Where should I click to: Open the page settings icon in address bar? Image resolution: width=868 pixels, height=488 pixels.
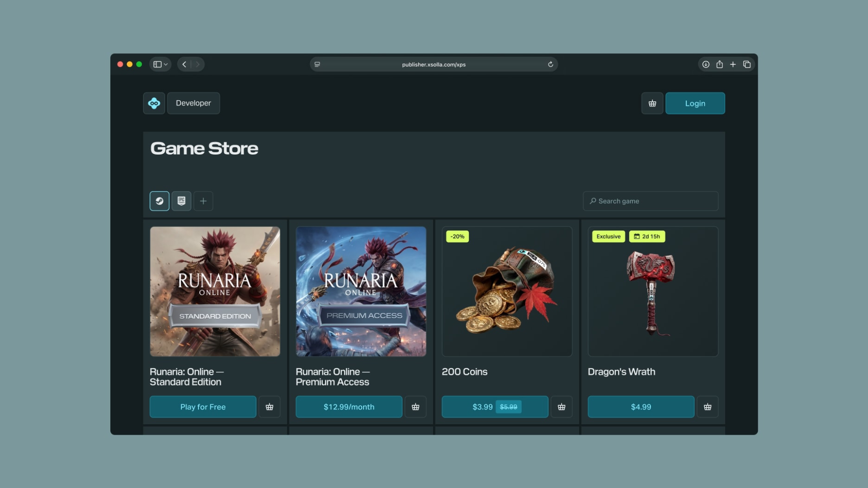tap(317, 64)
